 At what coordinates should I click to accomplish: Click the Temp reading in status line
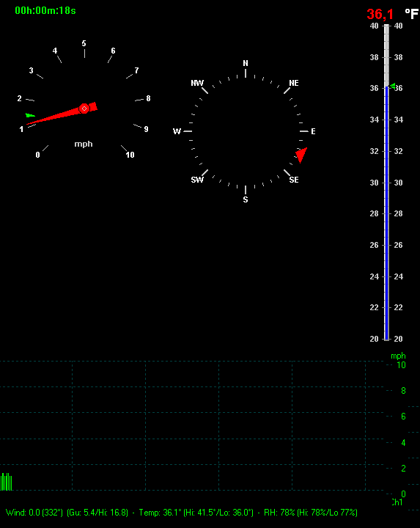tap(196, 513)
